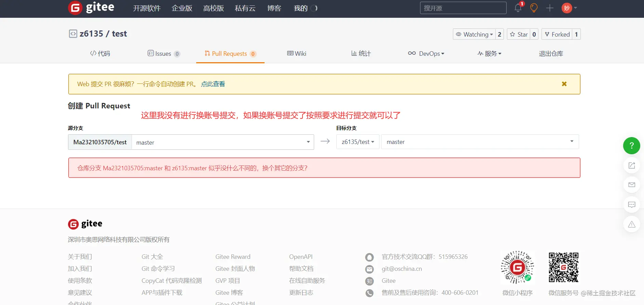The height and width of the screenshot is (305, 644).
Task: Click the share floating icon
Action: (x=632, y=165)
